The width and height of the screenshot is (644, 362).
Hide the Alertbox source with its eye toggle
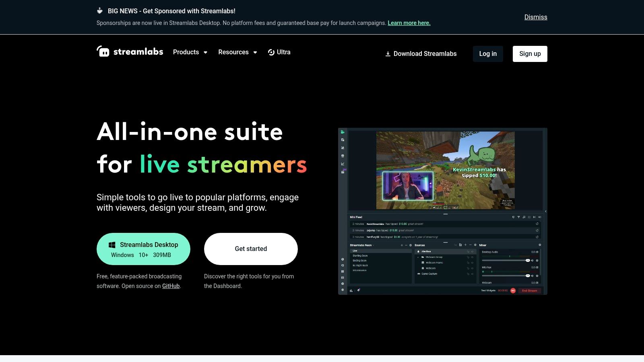471,252
